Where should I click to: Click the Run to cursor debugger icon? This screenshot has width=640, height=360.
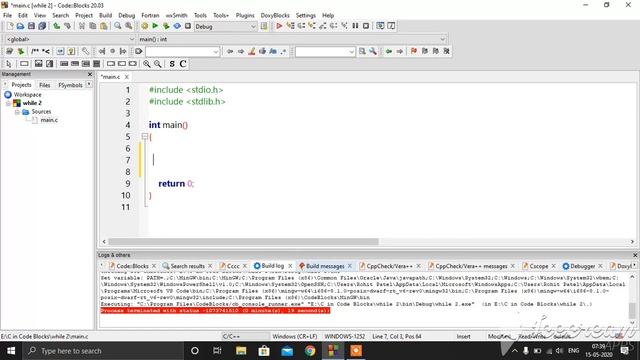pos(290,26)
